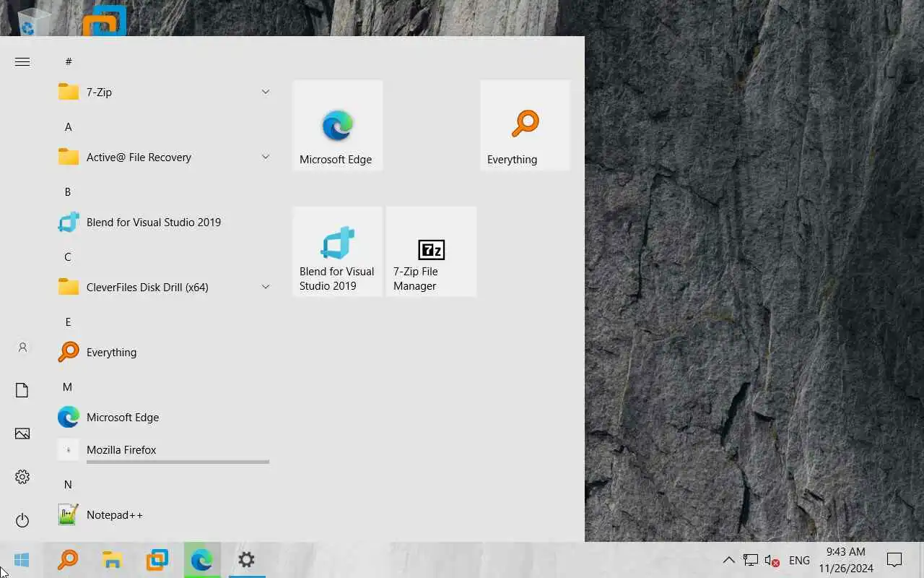Open the CleverFiles Disk Drill (x64) folder
This screenshot has height=578, width=924.
point(165,288)
